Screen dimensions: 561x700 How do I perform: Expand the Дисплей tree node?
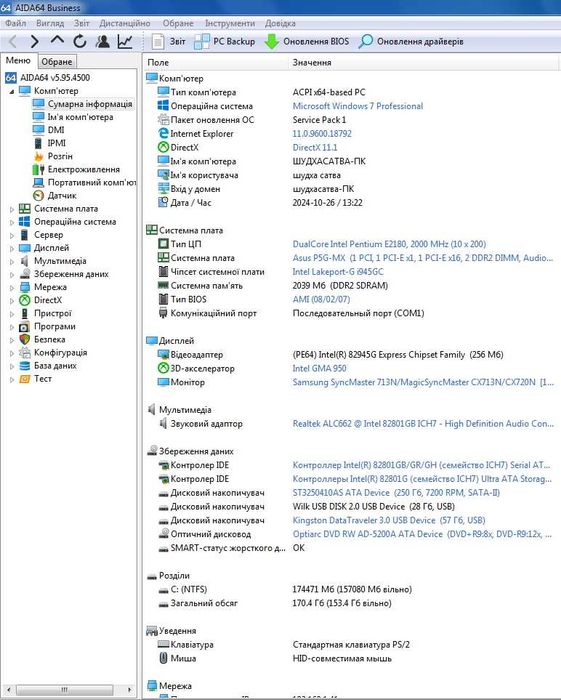(x=12, y=248)
